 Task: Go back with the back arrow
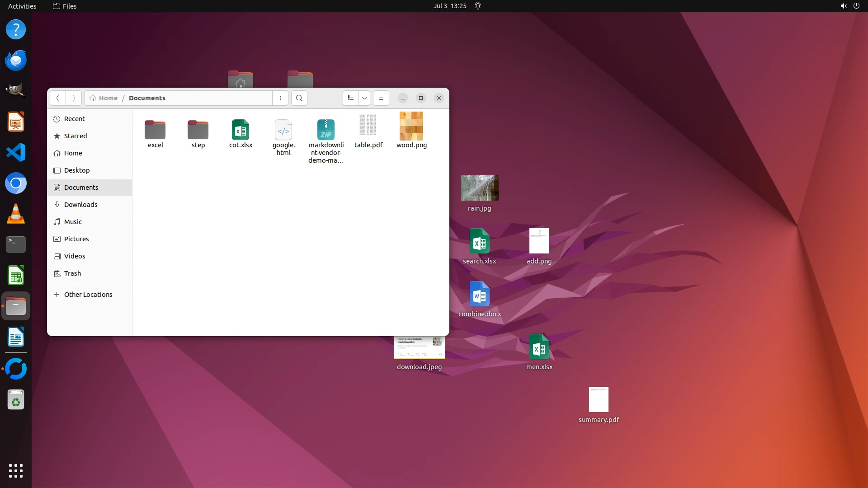(58, 98)
